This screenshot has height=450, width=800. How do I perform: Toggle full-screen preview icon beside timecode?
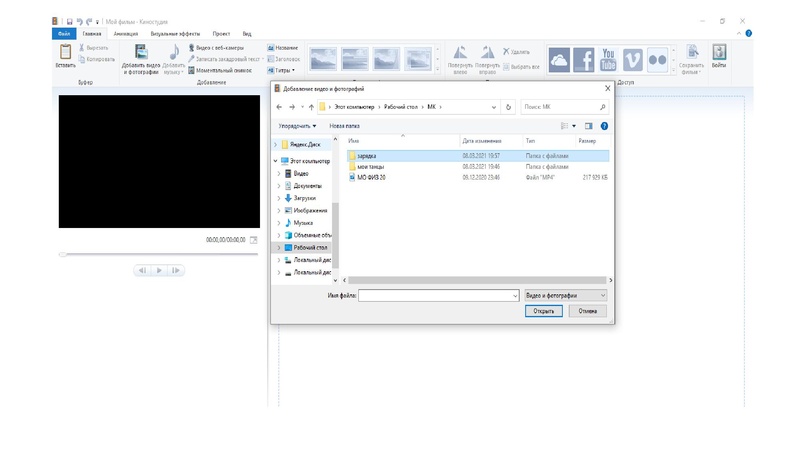(x=253, y=240)
